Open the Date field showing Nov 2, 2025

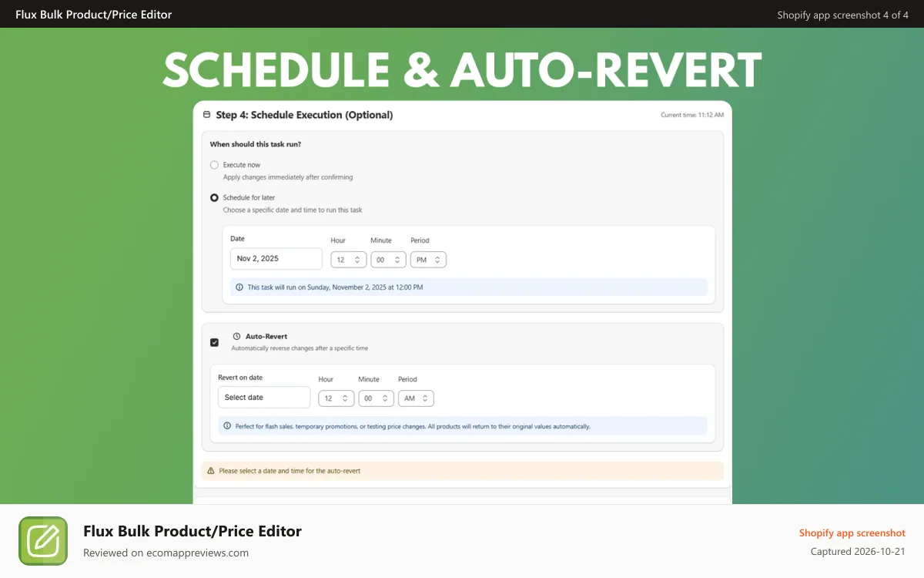276,259
